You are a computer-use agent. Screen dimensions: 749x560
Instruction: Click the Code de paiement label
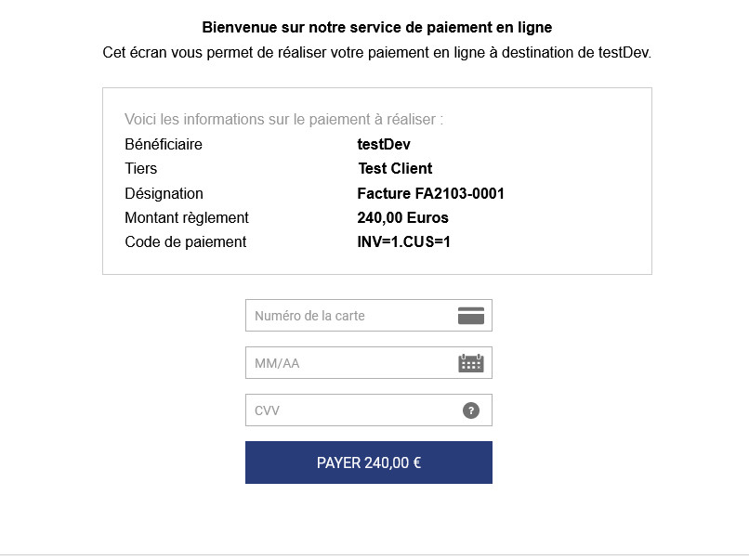point(186,241)
